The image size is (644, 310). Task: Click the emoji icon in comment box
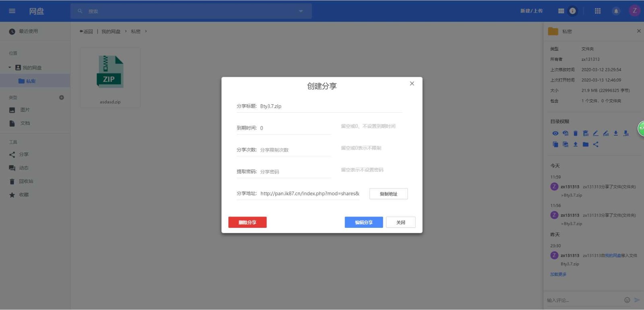[x=627, y=300]
